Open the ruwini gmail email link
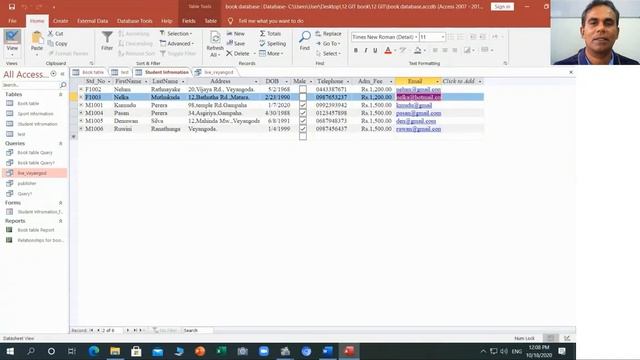 click(418, 129)
